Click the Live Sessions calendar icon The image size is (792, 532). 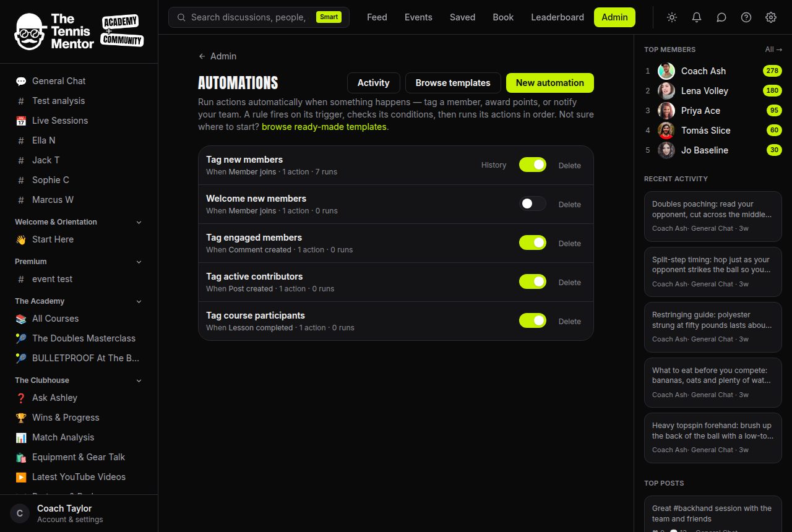(21, 121)
